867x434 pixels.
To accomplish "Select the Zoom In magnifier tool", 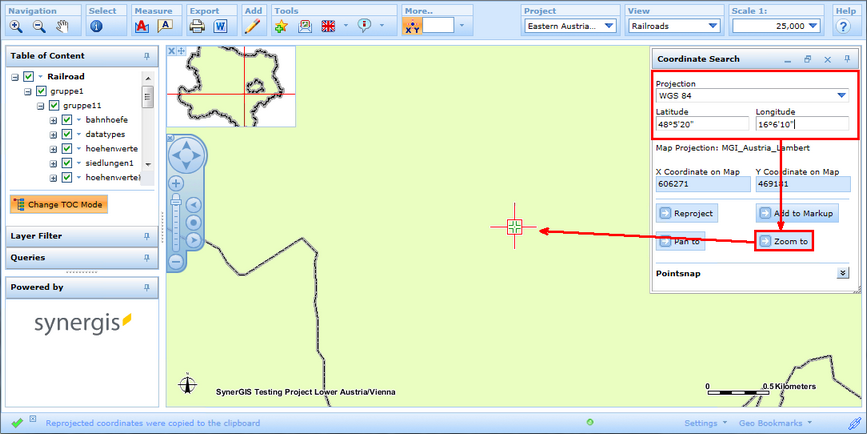I will tap(16, 26).
